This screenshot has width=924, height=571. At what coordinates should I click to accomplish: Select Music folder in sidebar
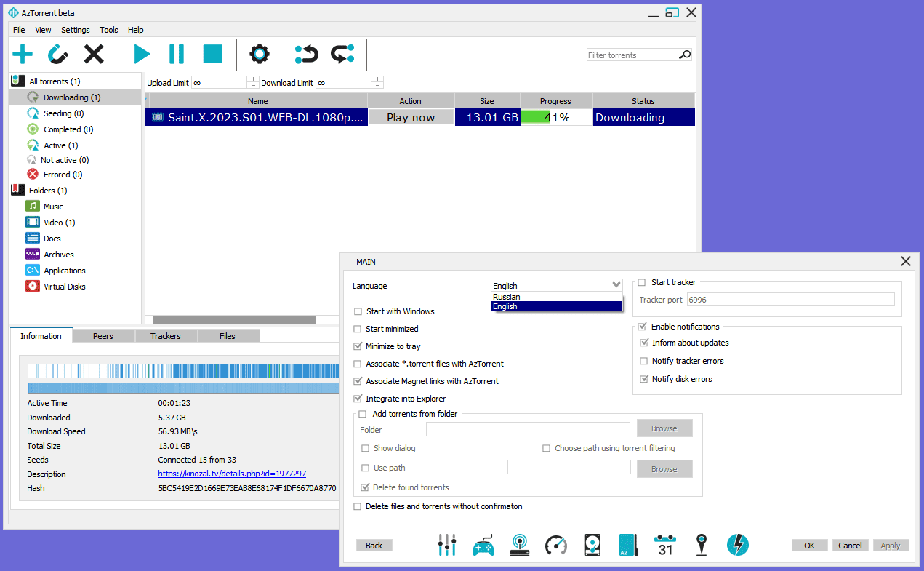coord(53,207)
